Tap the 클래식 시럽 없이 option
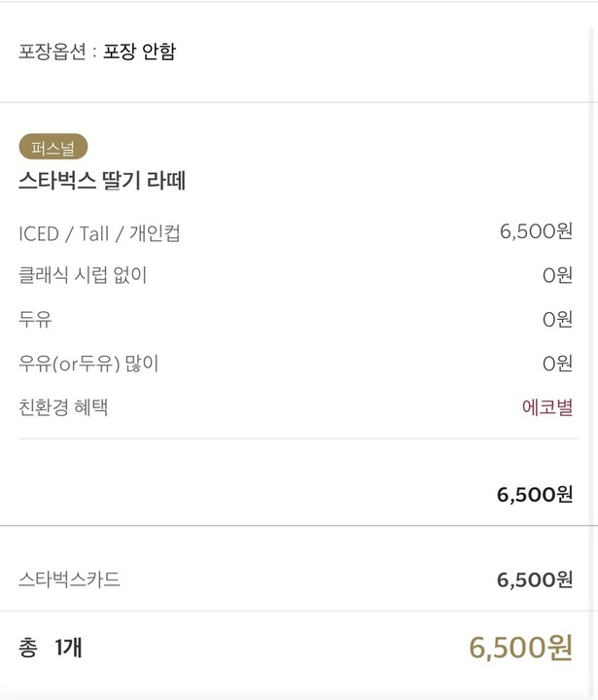Image resolution: width=598 pixels, height=700 pixels. pyautogui.click(x=83, y=276)
